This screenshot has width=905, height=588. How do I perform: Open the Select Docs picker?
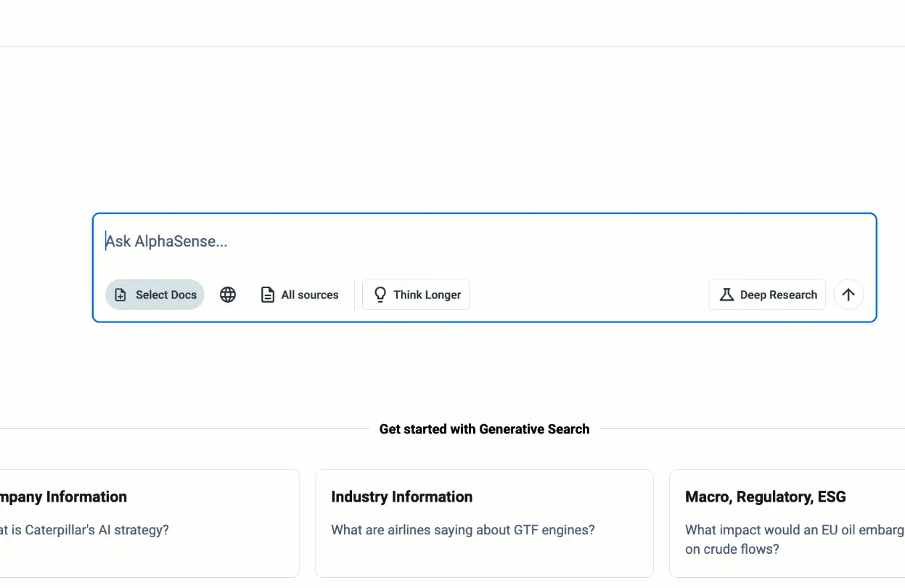coord(155,295)
